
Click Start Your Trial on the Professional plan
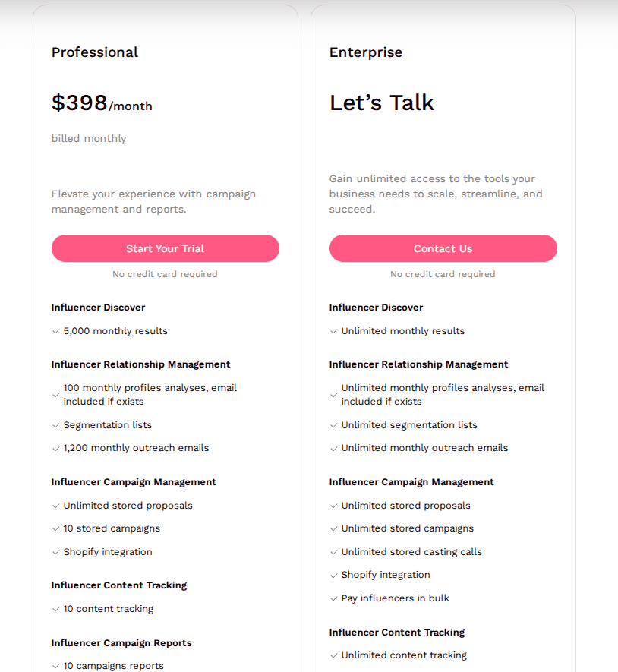pos(165,248)
